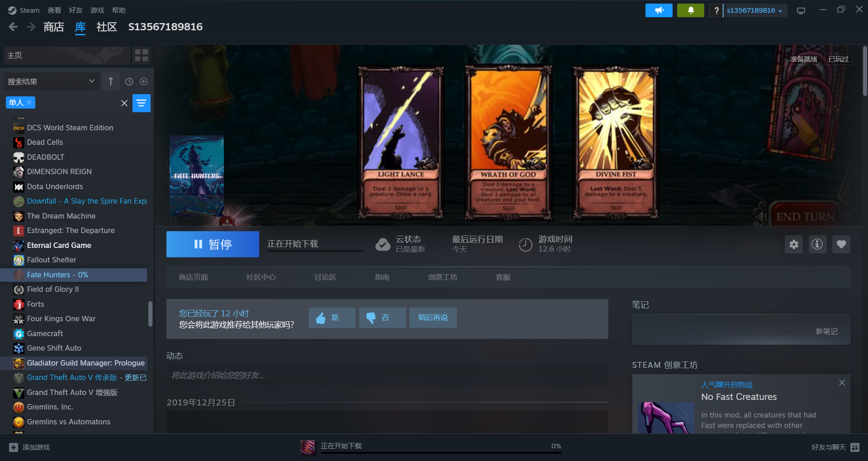The width and height of the screenshot is (868, 461).
Task: Click the 暂停 pause download button
Action: [213, 244]
